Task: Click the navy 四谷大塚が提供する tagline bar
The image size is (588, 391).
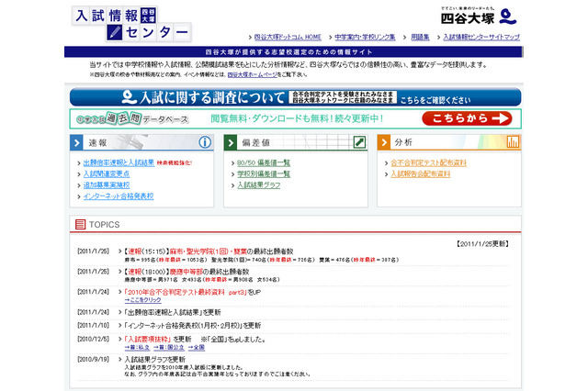Action: tap(294, 52)
